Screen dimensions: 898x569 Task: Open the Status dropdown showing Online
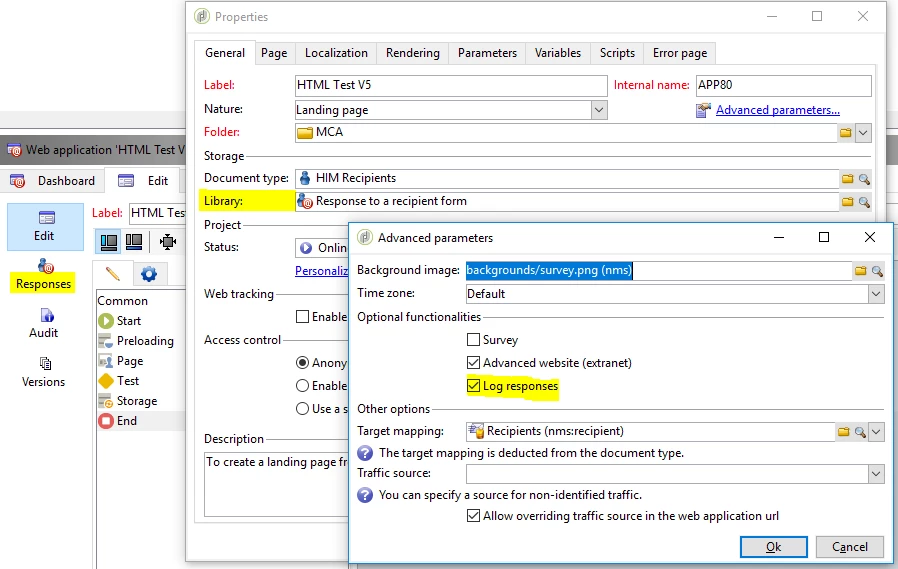[321, 248]
